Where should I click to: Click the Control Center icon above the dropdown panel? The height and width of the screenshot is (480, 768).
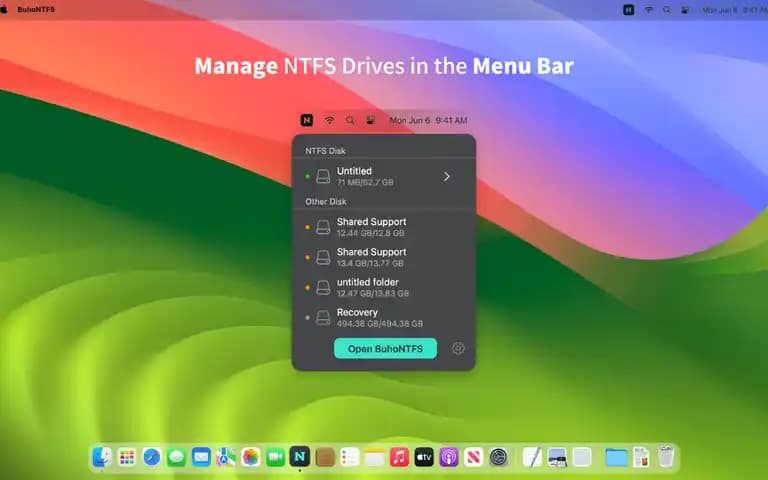371,120
